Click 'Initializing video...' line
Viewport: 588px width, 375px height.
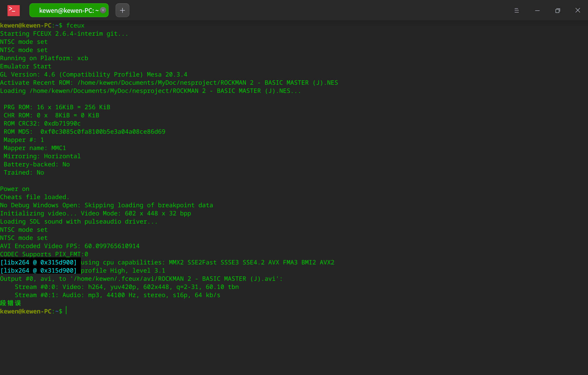96,213
